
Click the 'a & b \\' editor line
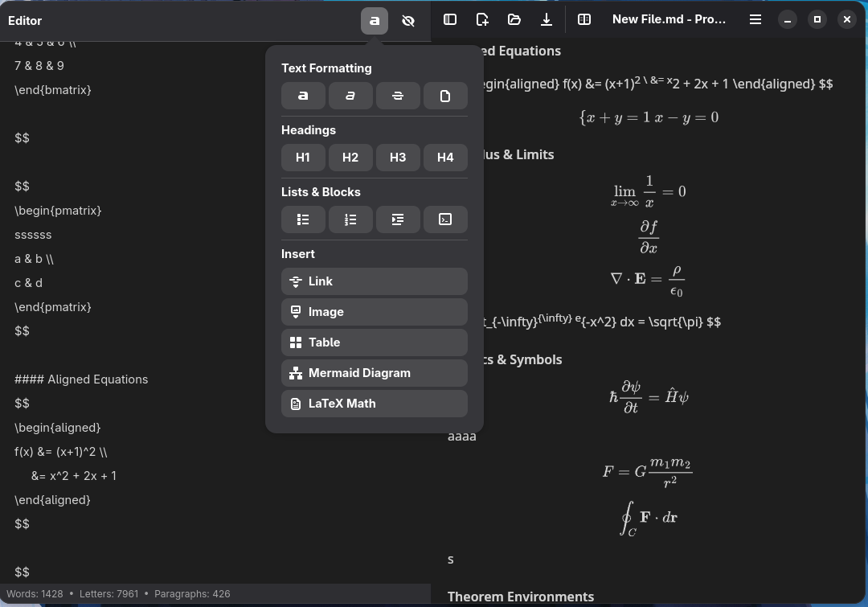[x=35, y=259]
